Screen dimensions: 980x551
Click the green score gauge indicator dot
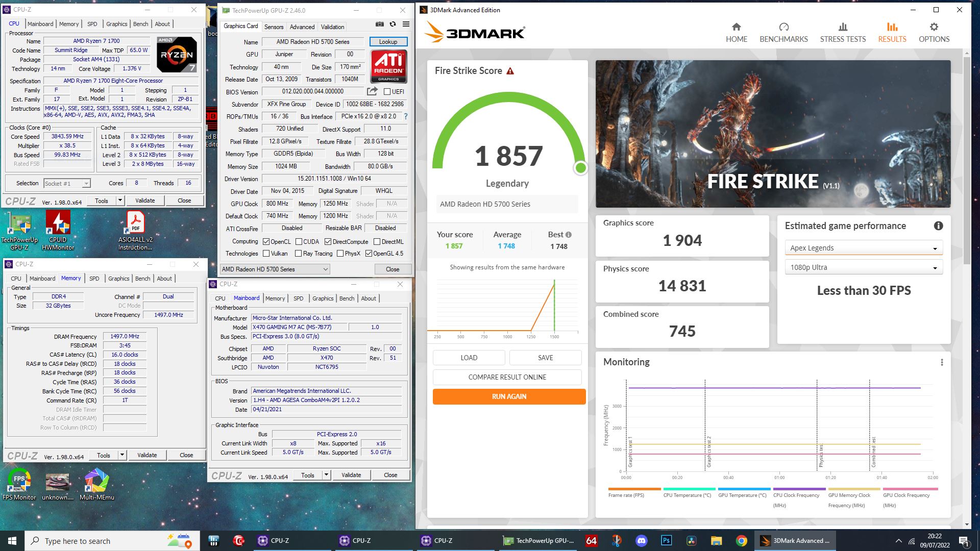tap(580, 168)
